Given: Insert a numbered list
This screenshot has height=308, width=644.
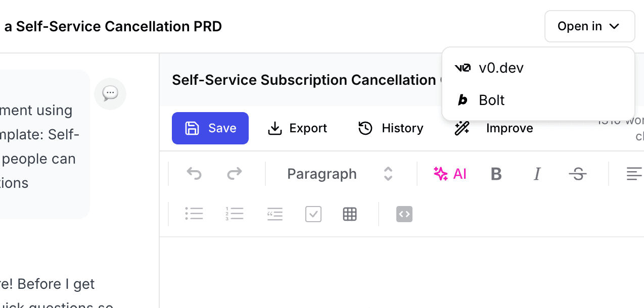Looking at the screenshot, I should pos(234,214).
